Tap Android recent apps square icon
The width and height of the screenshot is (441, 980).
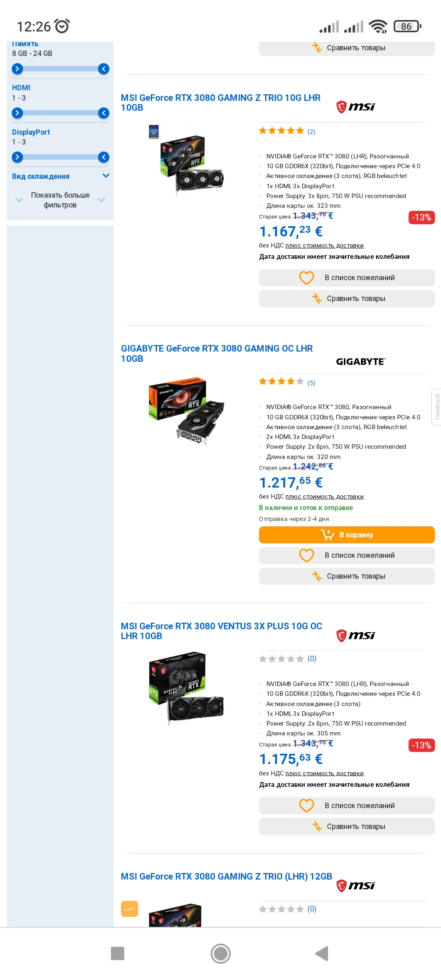(118, 953)
